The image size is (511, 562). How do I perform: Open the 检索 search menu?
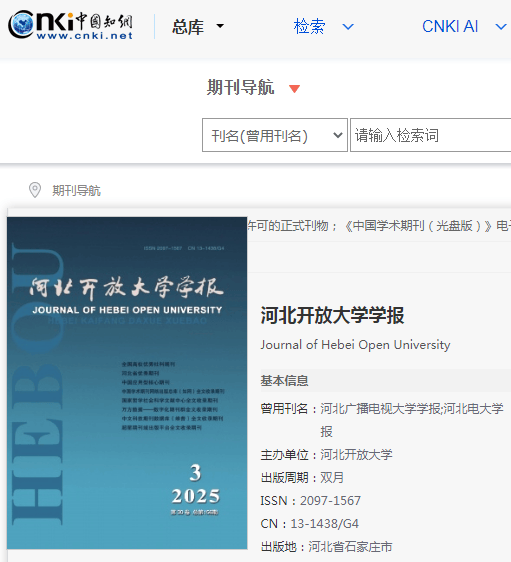click(309, 27)
